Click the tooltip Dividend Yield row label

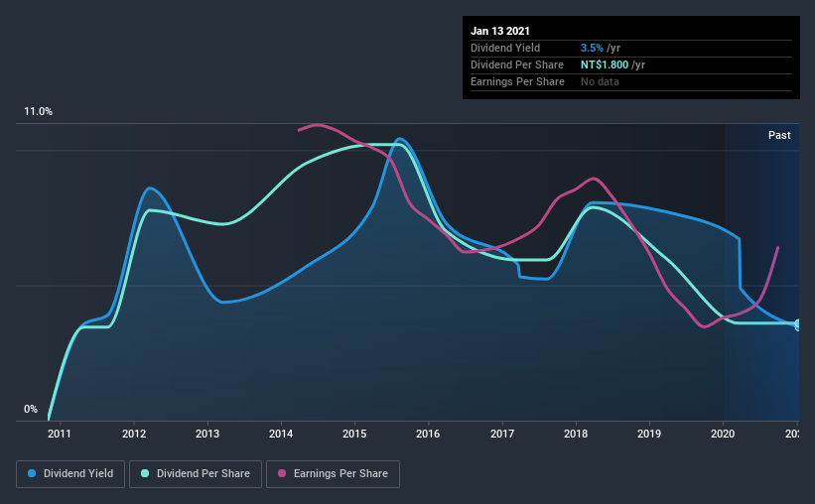coord(505,48)
